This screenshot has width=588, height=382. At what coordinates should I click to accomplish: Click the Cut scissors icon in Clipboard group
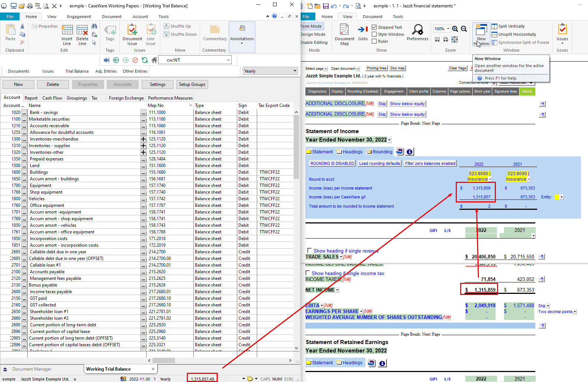coord(22,26)
